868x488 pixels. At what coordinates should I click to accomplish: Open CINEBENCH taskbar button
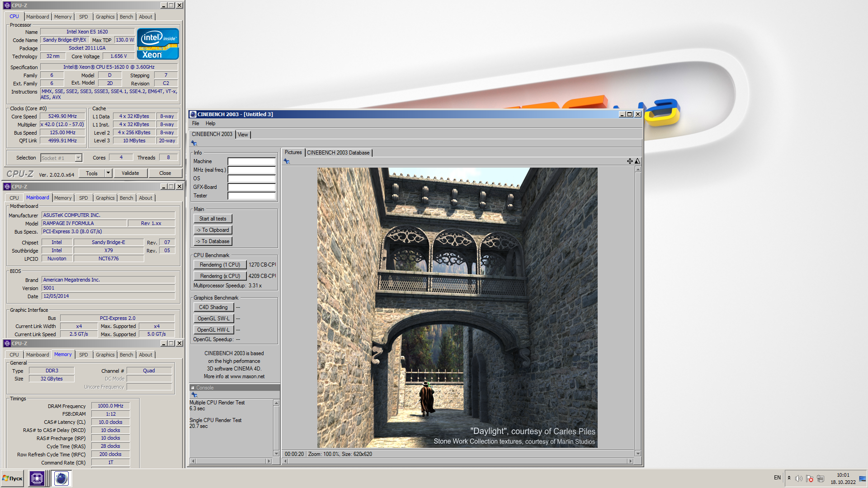(61, 478)
